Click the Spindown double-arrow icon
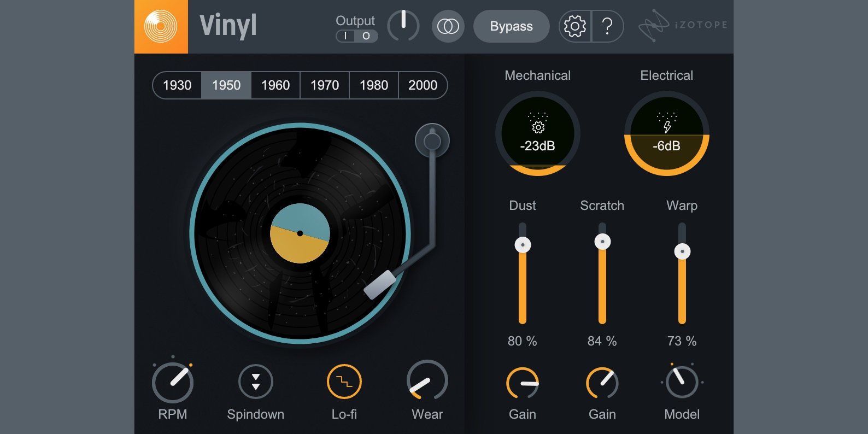 255,382
